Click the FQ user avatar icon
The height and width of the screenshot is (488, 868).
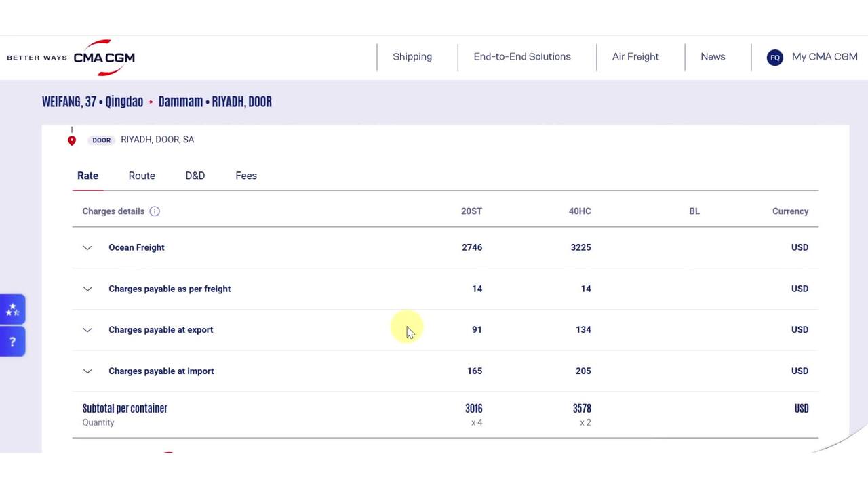click(774, 58)
